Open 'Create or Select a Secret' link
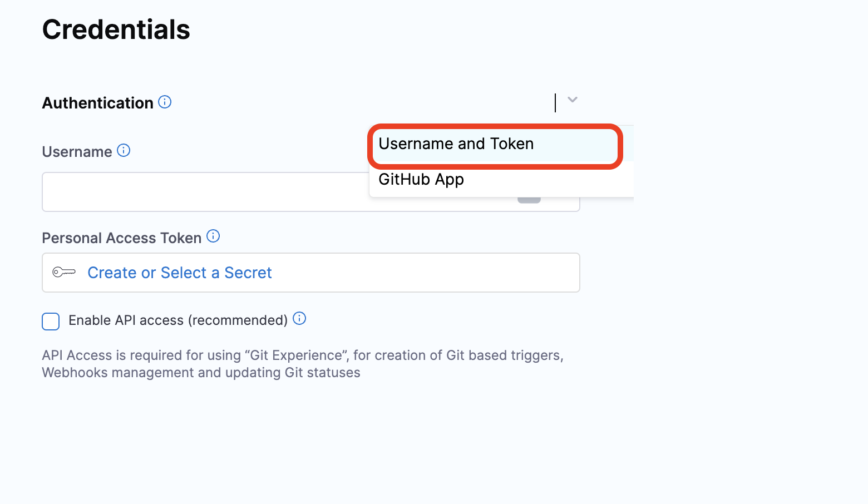This screenshot has width=868, height=504. coord(180,273)
